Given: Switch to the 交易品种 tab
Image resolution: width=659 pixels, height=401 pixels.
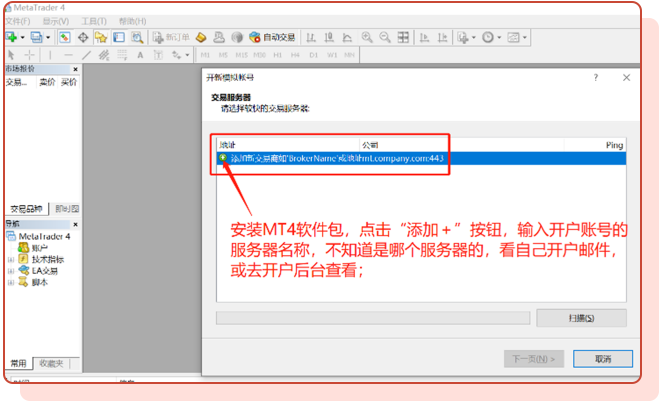Looking at the screenshot, I should (x=26, y=209).
